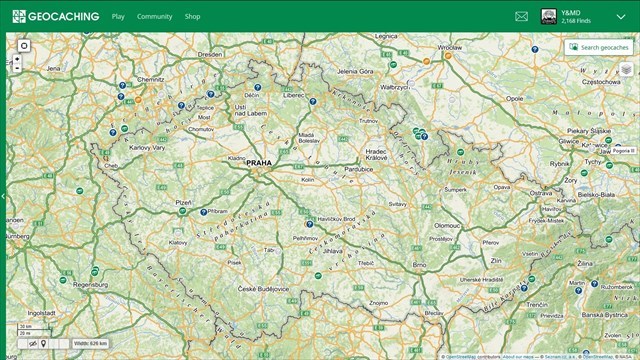The image size is (640, 360).
Task: Open the Shop menu
Action: [x=192, y=17]
